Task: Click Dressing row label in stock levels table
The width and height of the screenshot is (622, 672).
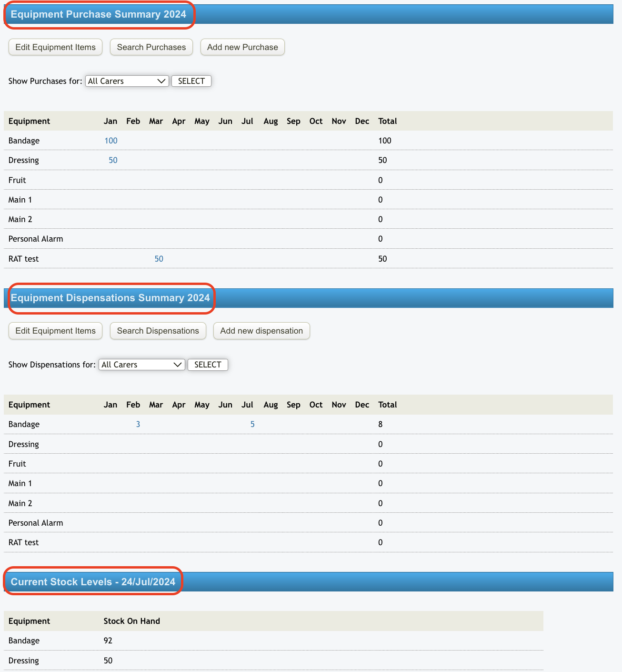Action: (x=24, y=661)
